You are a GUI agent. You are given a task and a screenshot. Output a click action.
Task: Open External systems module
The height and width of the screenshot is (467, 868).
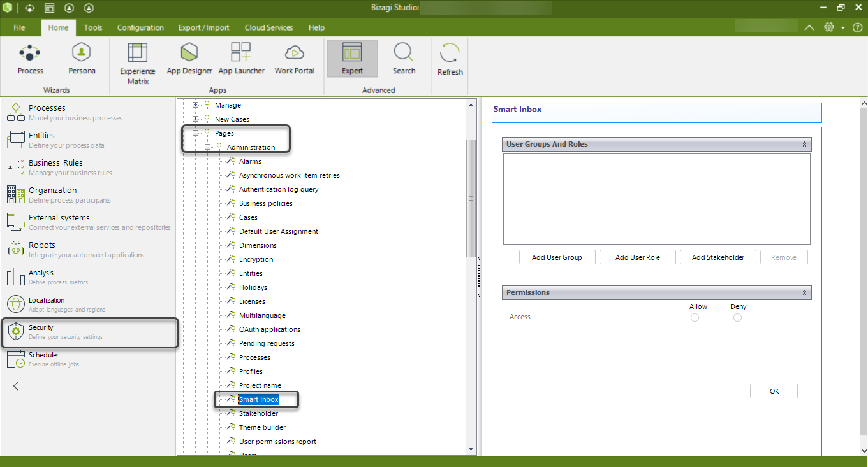pos(89,222)
